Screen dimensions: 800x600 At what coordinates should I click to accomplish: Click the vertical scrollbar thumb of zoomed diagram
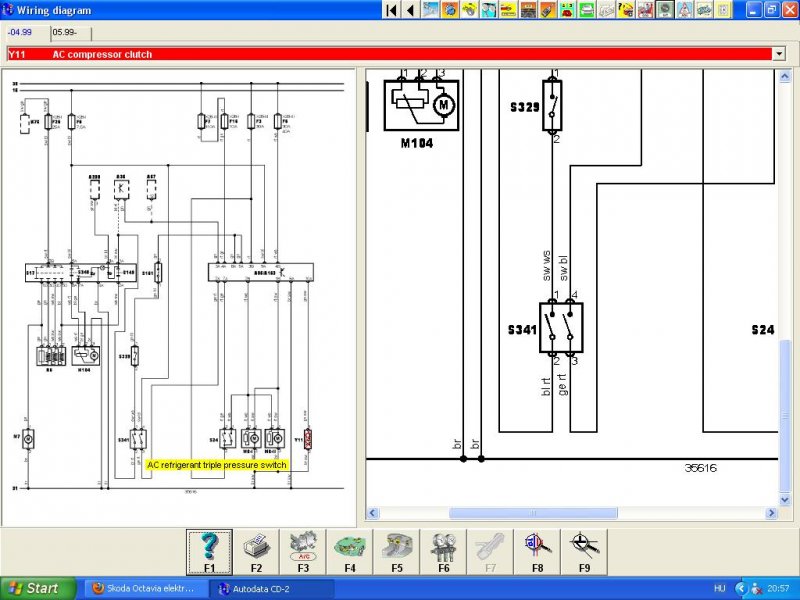pyautogui.click(x=785, y=416)
